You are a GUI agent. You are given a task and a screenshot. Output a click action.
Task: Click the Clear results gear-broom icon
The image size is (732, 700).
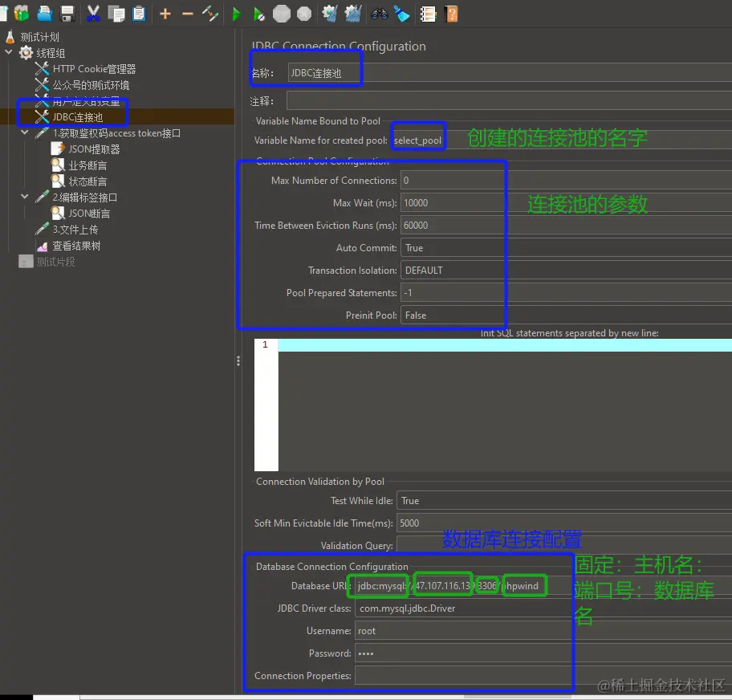point(330,14)
